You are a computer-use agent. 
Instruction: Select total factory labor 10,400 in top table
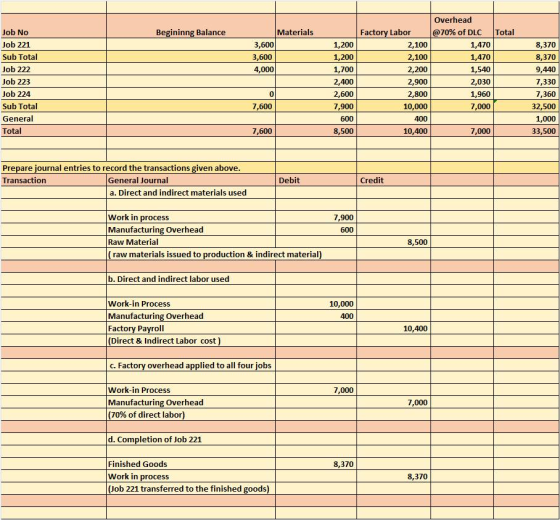393,131
